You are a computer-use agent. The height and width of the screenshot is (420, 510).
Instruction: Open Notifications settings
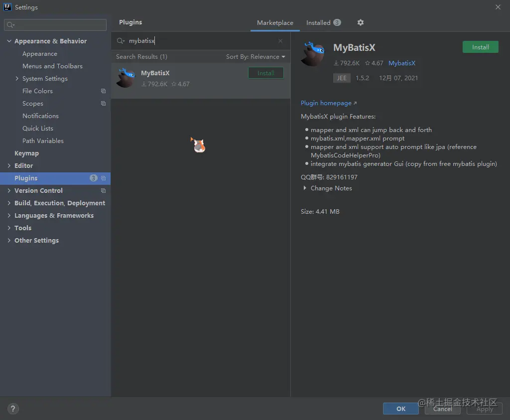point(41,116)
